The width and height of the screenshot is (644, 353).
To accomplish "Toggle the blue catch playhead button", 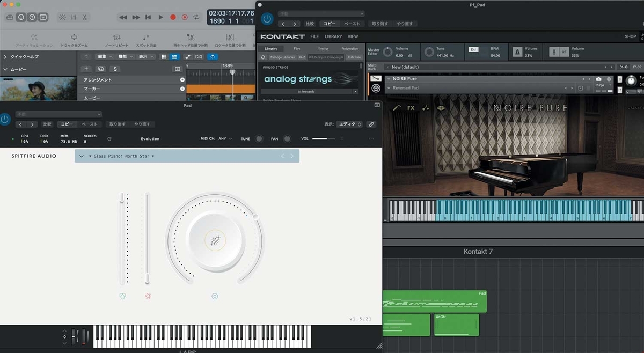I will tap(213, 56).
